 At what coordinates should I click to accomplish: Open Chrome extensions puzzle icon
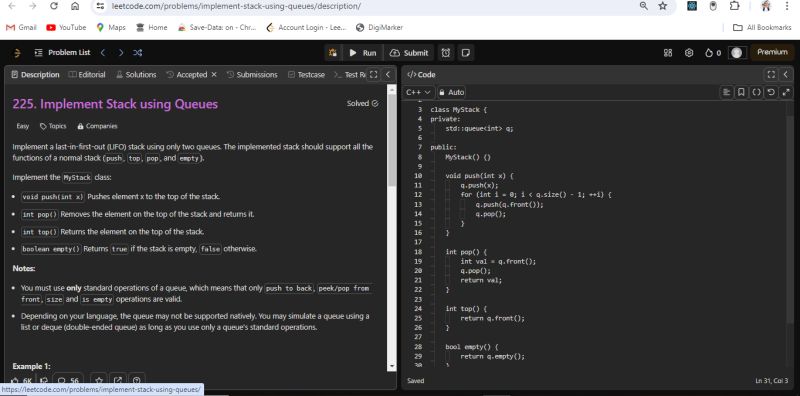pos(734,6)
